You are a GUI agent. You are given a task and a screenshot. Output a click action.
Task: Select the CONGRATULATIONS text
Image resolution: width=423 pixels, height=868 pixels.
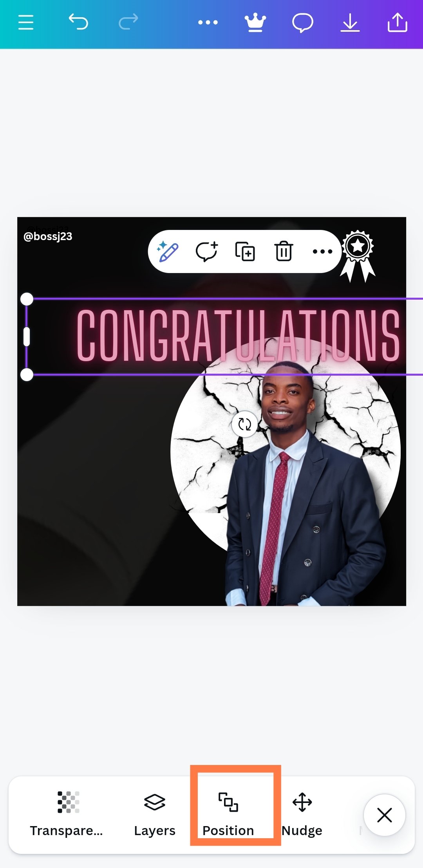[238, 335]
